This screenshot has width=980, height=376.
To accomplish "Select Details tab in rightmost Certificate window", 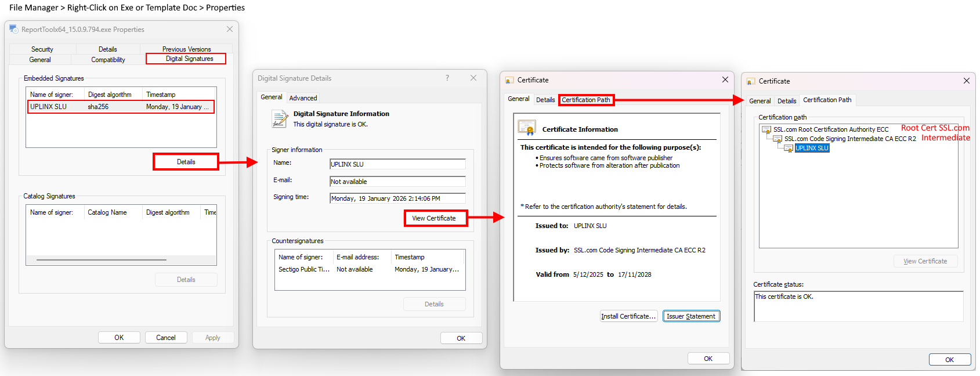I will click(x=787, y=101).
